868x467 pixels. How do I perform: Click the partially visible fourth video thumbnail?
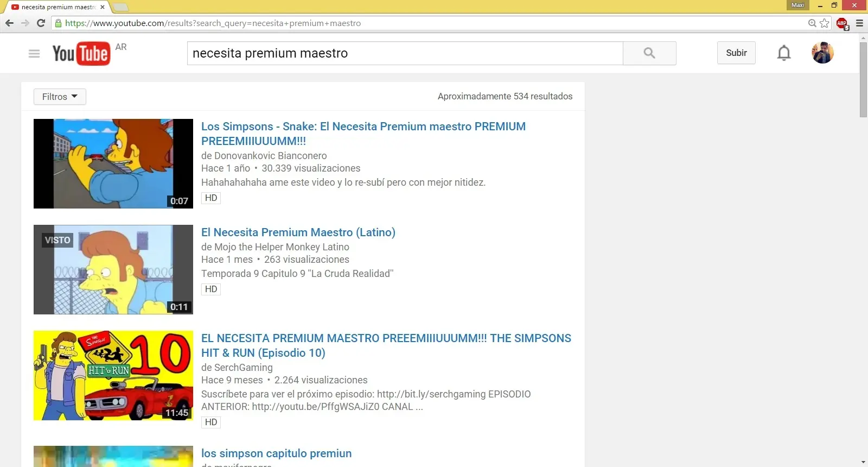[113, 457]
